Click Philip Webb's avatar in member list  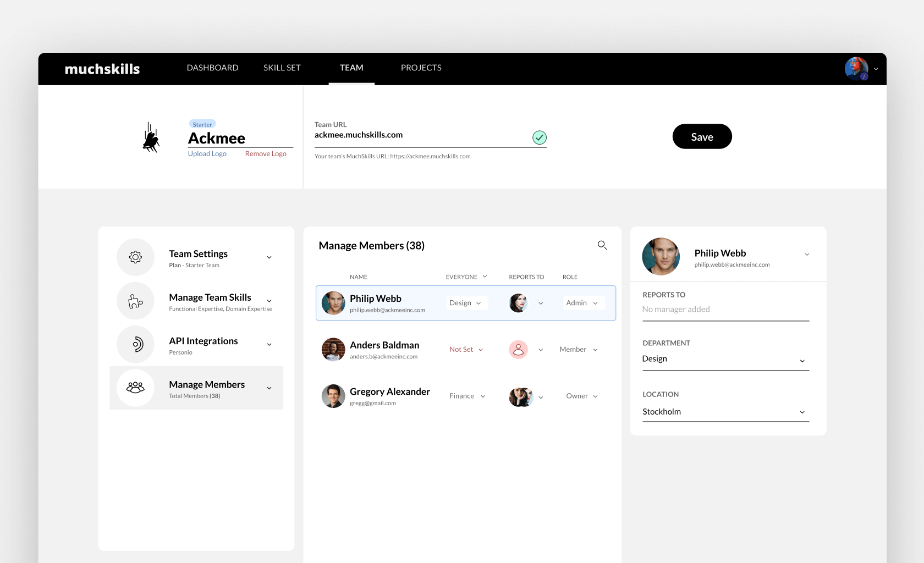pos(333,303)
